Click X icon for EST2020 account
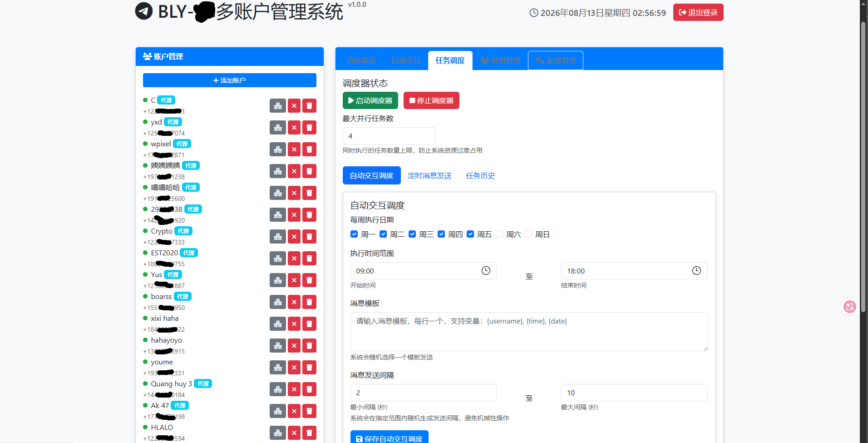This screenshot has height=443, width=868. point(294,259)
